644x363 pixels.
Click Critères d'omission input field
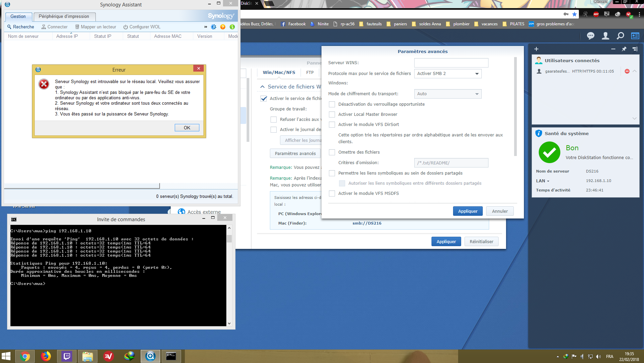coord(451,163)
